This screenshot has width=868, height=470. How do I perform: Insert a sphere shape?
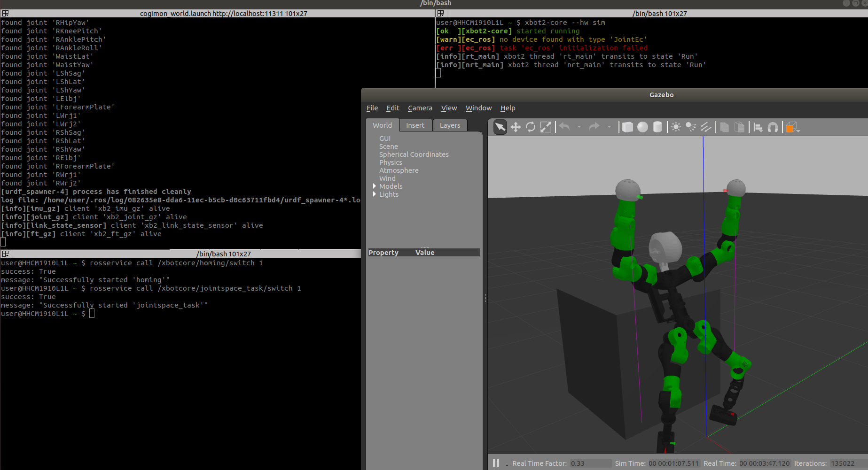coord(642,127)
